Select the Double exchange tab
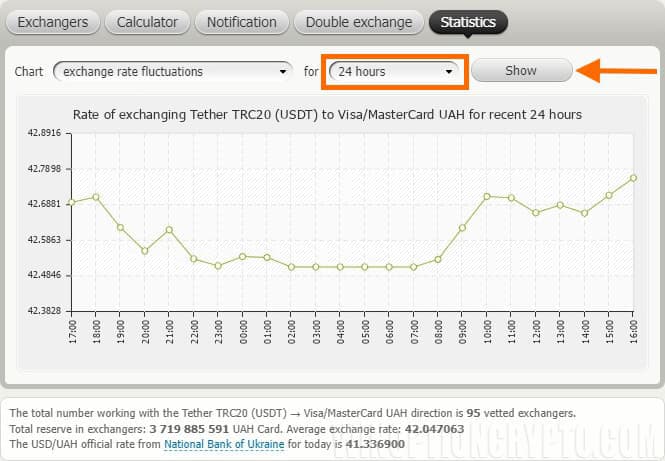 click(x=358, y=22)
